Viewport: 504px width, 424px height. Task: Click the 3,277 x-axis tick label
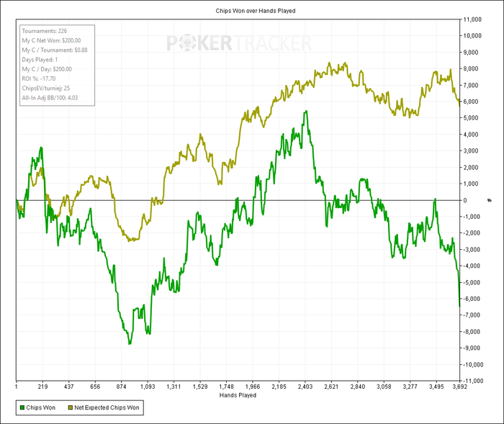point(410,387)
